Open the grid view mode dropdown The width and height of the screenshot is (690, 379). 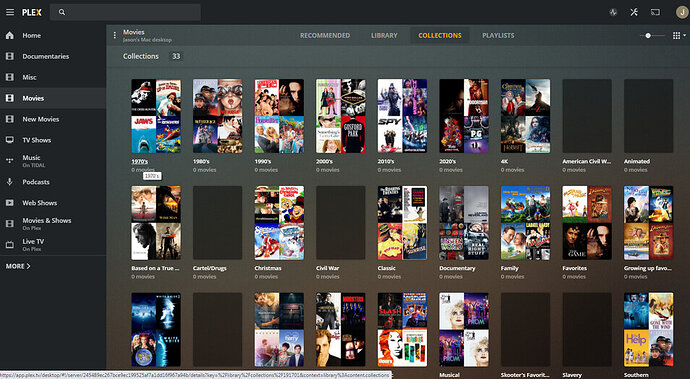679,36
